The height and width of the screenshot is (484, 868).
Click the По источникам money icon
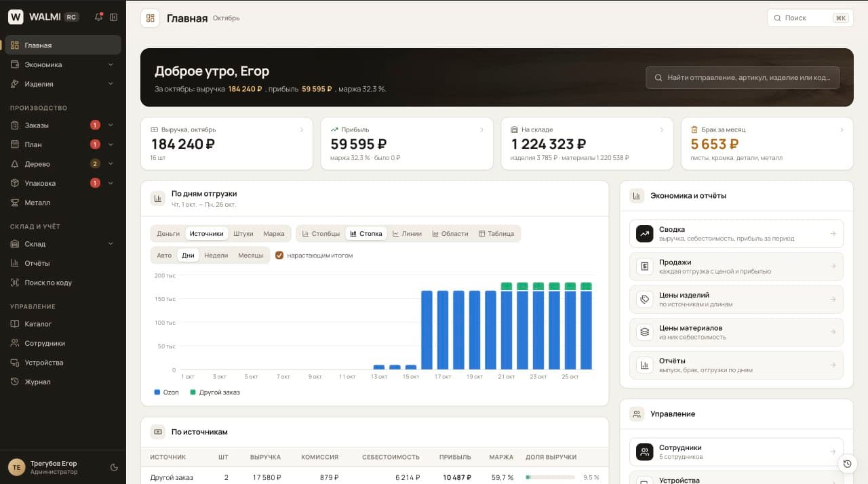tap(158, 432)
